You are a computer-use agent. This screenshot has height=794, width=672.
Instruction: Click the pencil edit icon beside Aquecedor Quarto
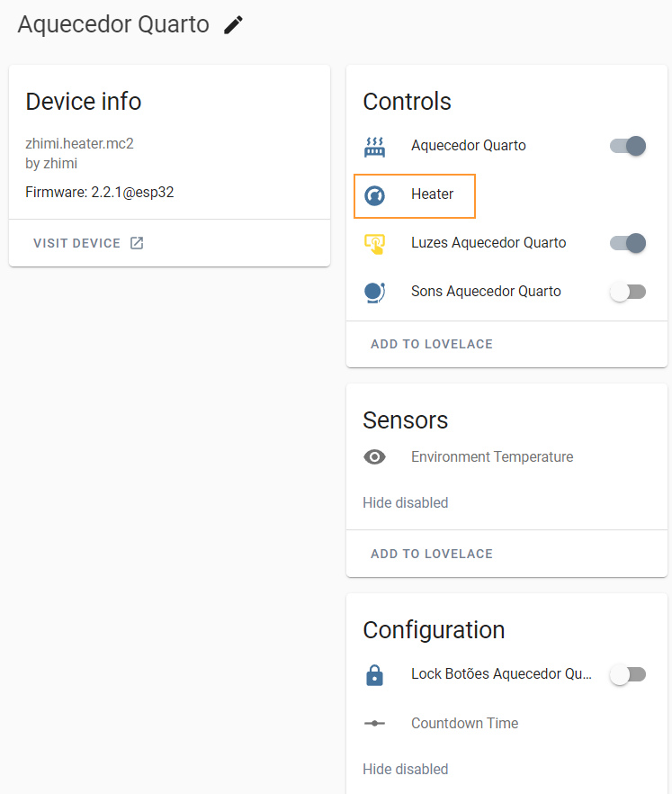point(233,25)
